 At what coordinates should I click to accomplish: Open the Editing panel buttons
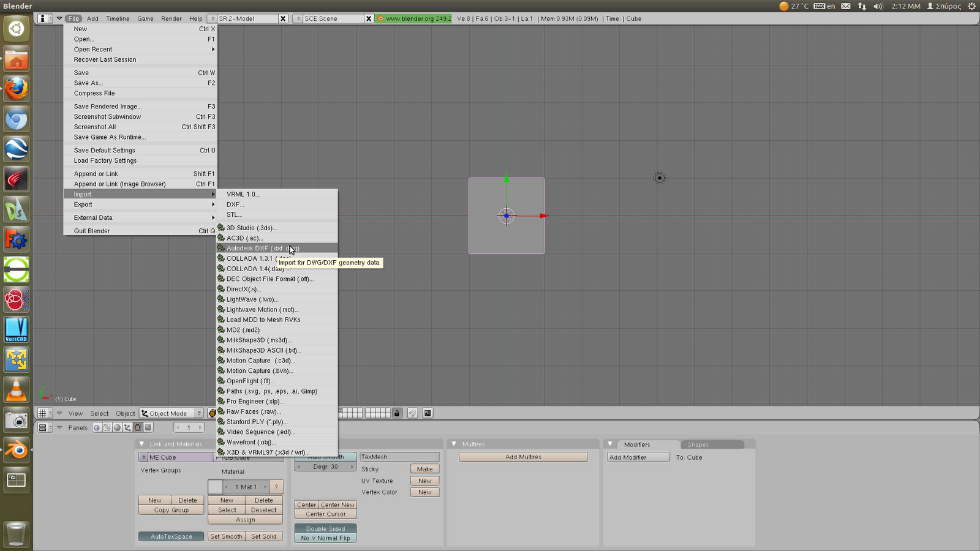click(x=137, y=427)
